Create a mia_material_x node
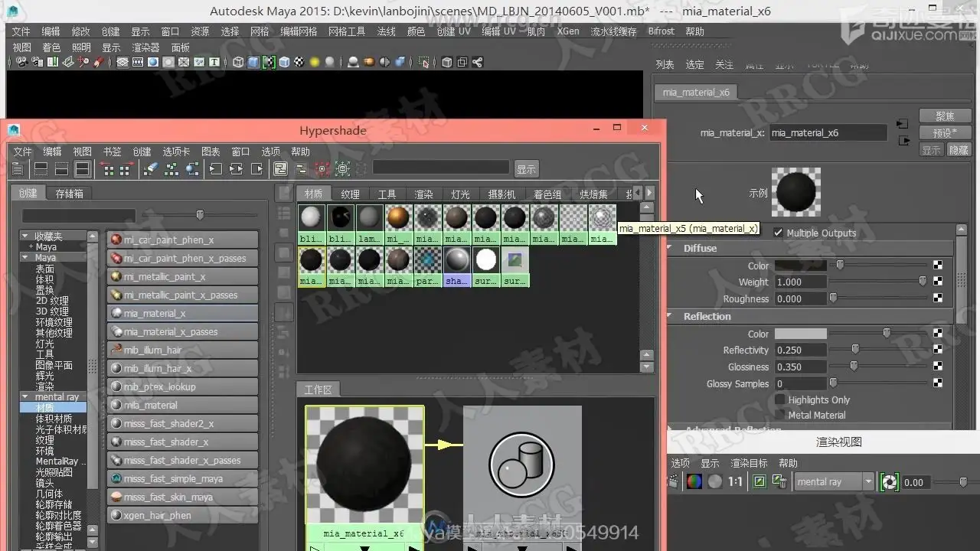Image resolution: width=980 pixels, height=551 pixels. pos(183,313)
